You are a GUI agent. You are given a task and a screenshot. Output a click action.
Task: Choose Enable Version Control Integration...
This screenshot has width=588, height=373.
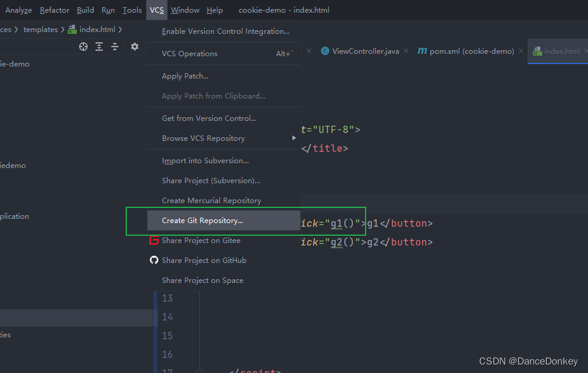[x=224, y=31]
